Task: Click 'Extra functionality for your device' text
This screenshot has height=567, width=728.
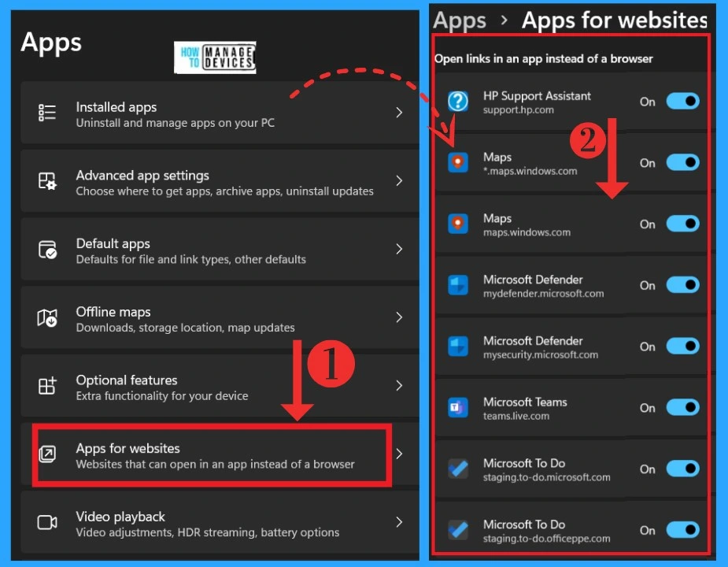Action: click(x=162, y=396)
